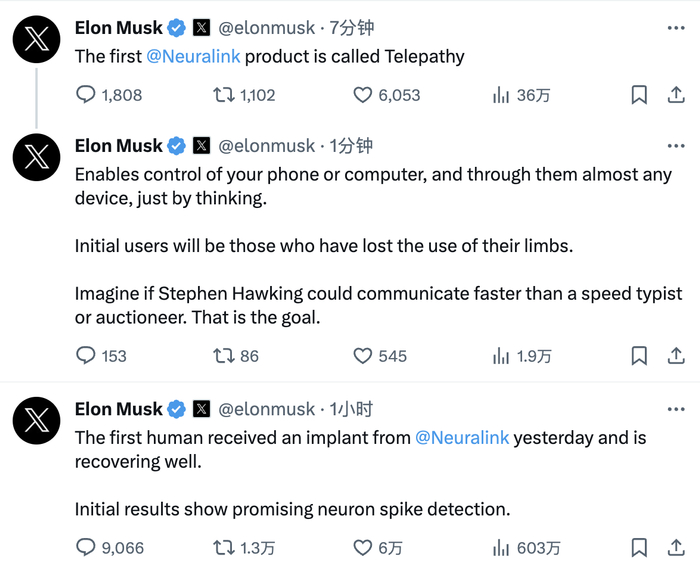Open Elon Musk profile name on top tweet

coord(118,28)
